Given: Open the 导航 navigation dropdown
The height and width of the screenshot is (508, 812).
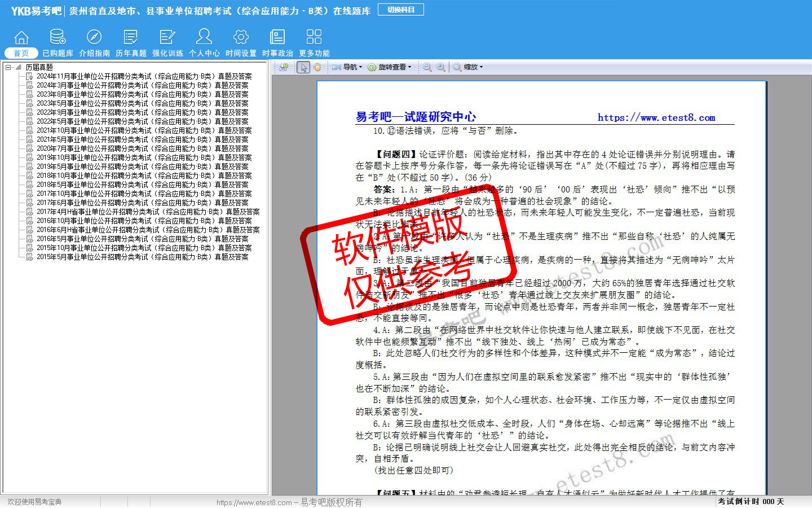Looking at the screenshot, I should (347, 67).
